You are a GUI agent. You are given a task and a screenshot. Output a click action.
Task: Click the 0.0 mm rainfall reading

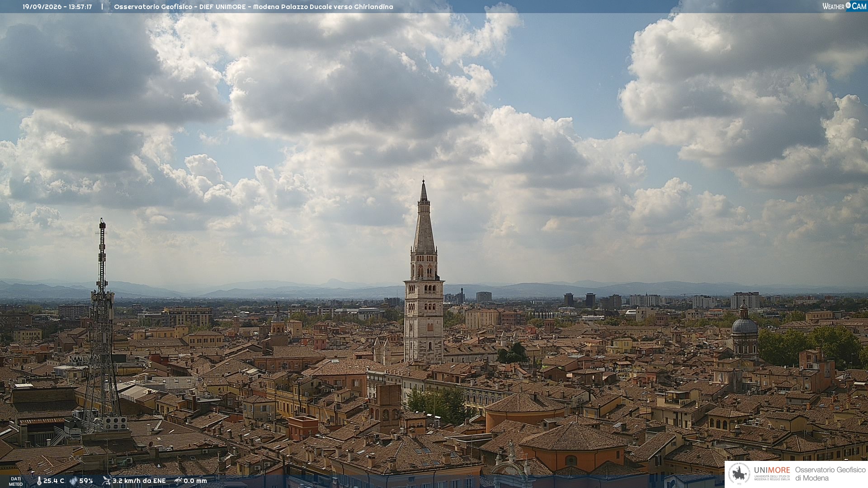click(195, 481)
